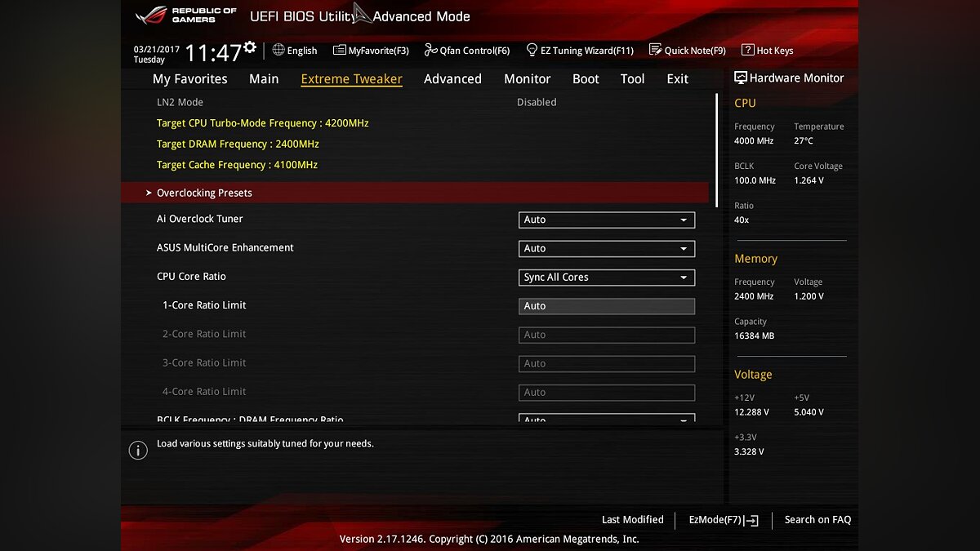Click Target CPU Turbo-Mode Frequency text
This screenshot has height=551, width=980.
click(x=263, y=123)
